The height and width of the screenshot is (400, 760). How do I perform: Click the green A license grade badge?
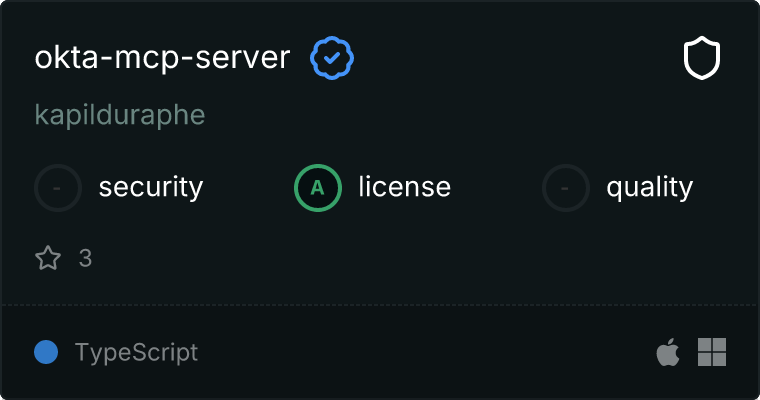318,187
